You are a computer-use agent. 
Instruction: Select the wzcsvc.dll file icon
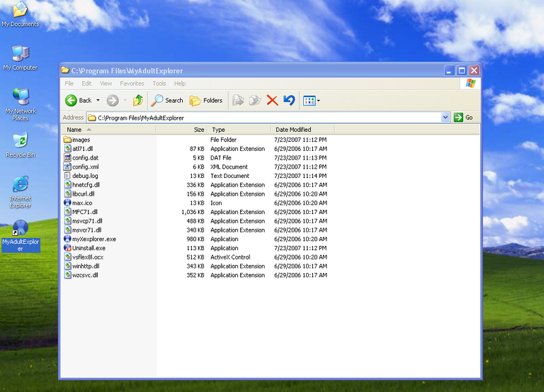point(67,275)
